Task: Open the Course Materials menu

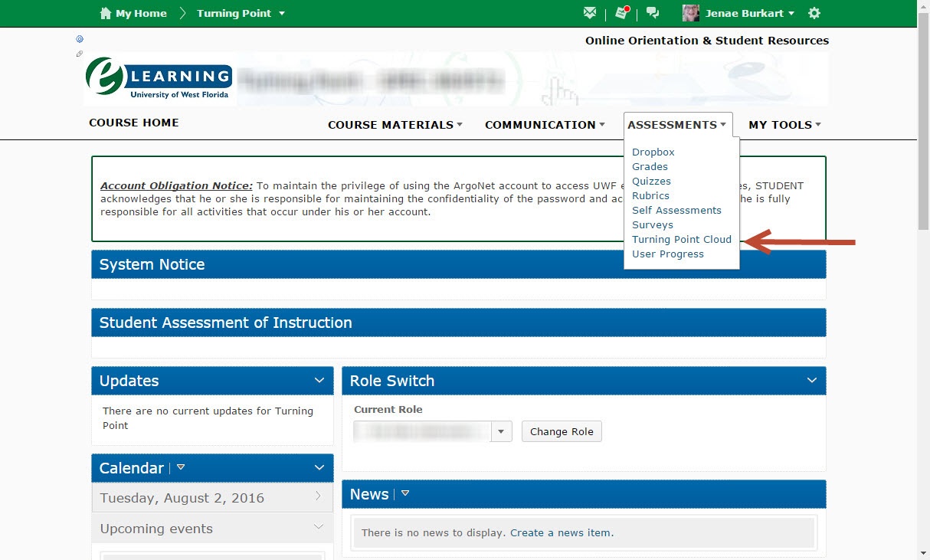Action: (395, 125)
